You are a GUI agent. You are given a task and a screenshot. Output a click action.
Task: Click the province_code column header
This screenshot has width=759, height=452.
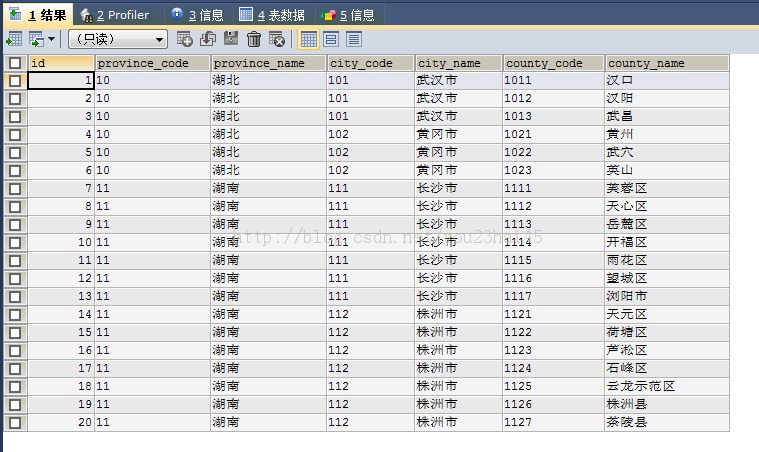[x=152, y=63]
